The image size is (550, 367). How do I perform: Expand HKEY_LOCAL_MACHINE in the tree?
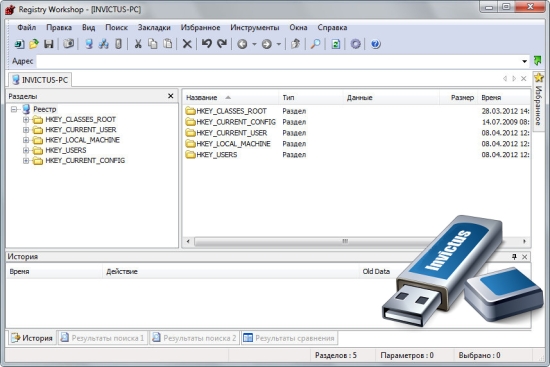26,140
